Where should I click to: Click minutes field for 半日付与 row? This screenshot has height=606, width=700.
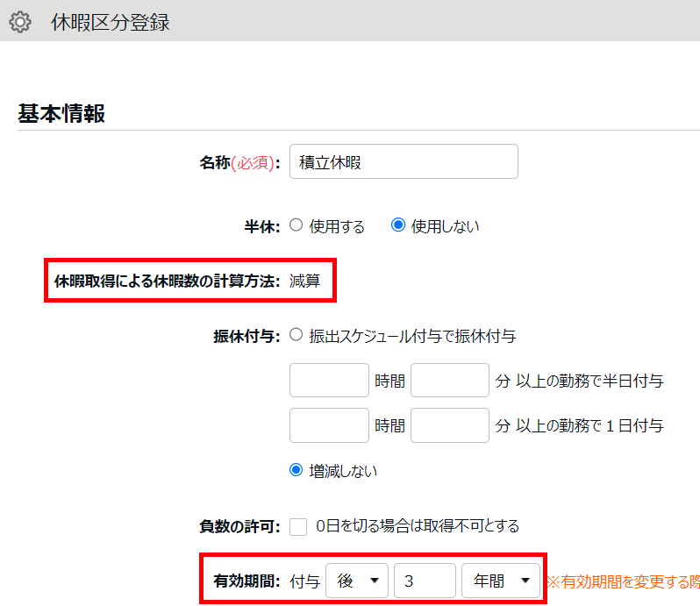tap(449, 381)
